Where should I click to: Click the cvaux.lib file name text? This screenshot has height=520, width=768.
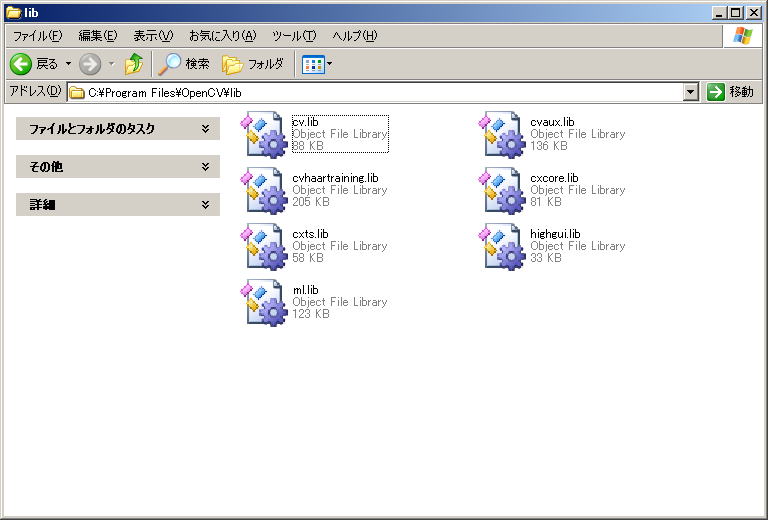click(x=552, y=122)
